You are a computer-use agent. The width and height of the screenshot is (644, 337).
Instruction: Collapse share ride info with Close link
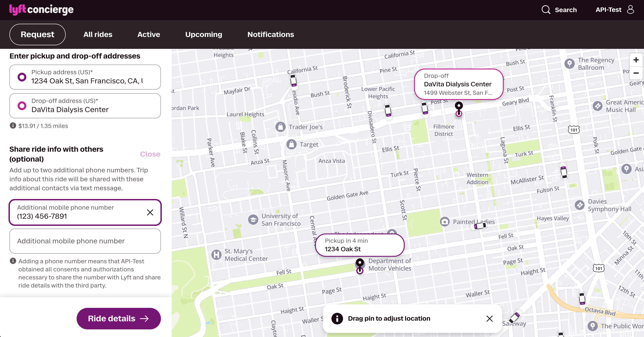(150, 154)
